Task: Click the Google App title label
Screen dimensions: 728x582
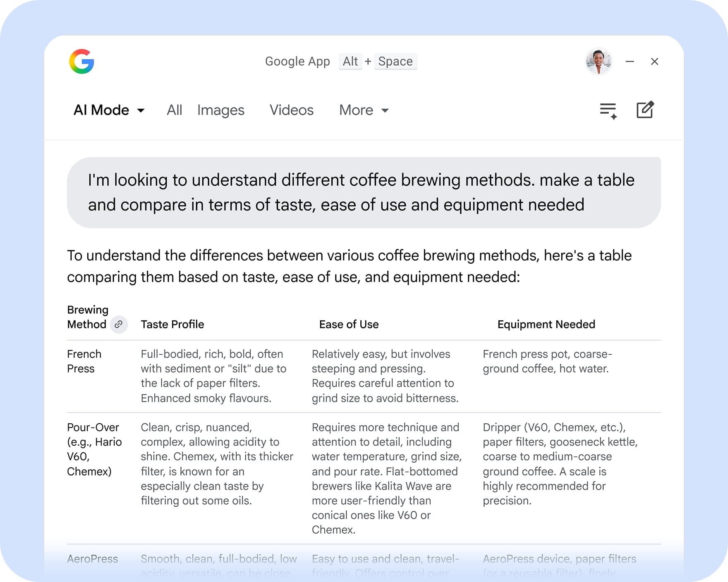Action: 297,61
